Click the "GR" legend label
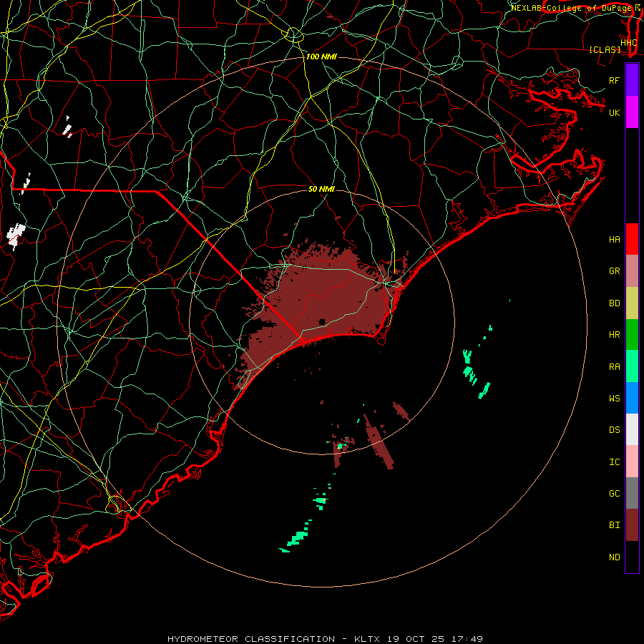The image size is (644, 644). (x=615, y=271)
